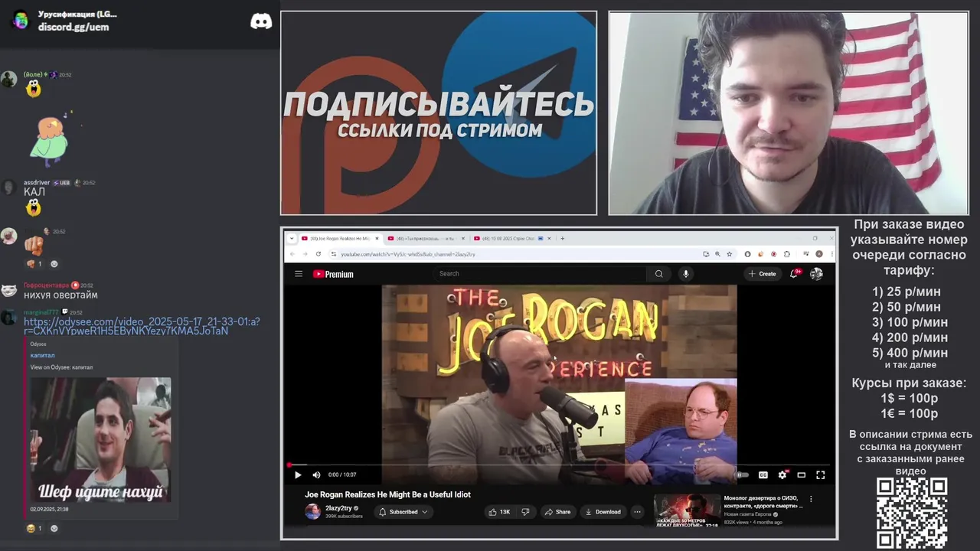Screen dimensions: 980x551
Task: Click the QR code image
Action: (912, 513)
